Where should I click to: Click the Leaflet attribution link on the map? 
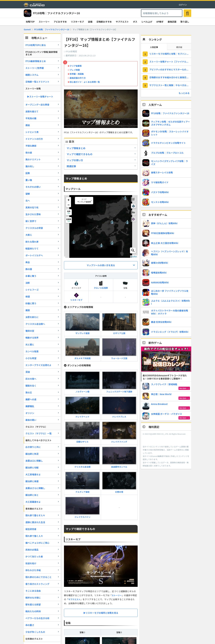(x=134, y=256)
